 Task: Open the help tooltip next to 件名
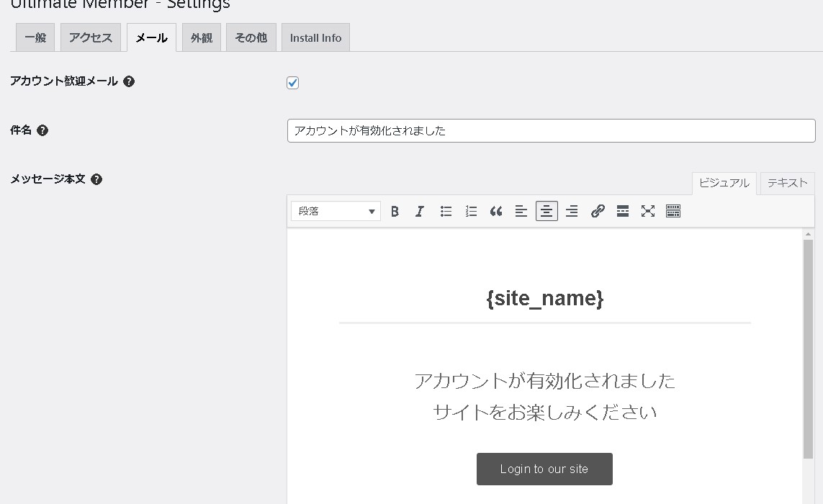tap(42, 130)
